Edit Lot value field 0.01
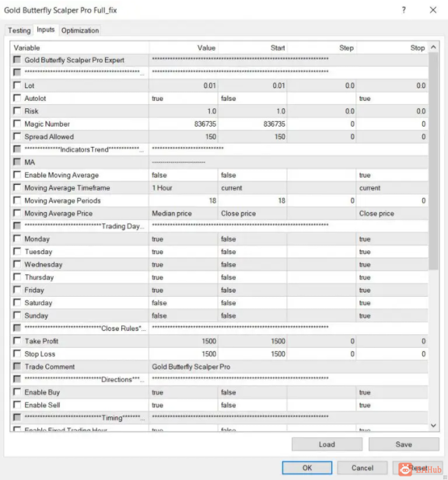Image resolution: width=448 pixels, height=480 pixels. point(183,85)
